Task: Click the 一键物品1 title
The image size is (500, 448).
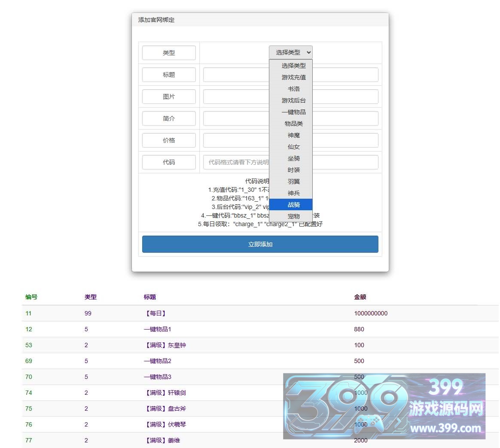Action: click(x=158, y=329)
